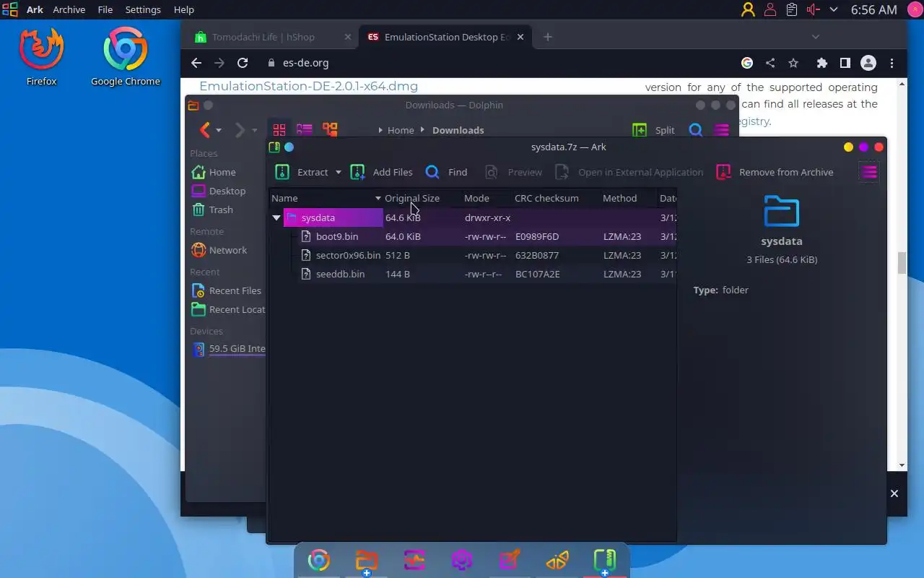Select sector0x96.bin file
The width and height of the screenshot is (924, 578).
click(x=348, y=255)
